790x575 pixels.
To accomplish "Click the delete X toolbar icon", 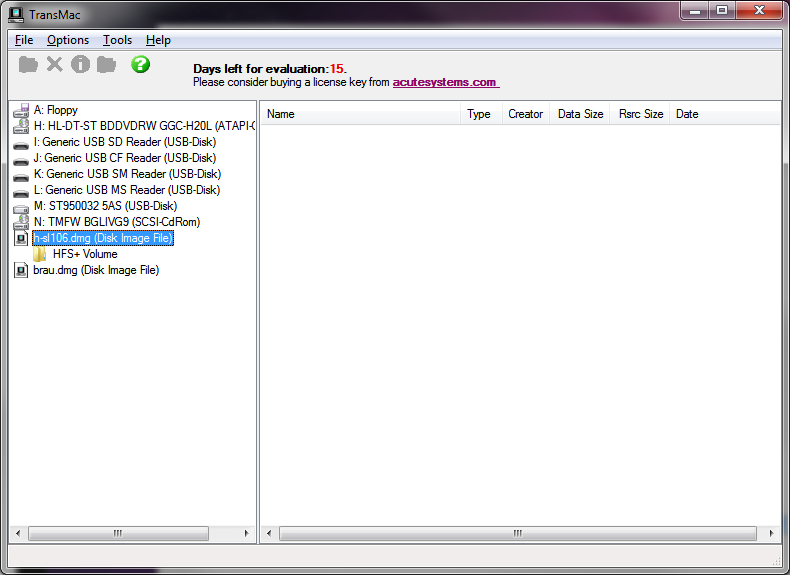I will tap(54, 65).
